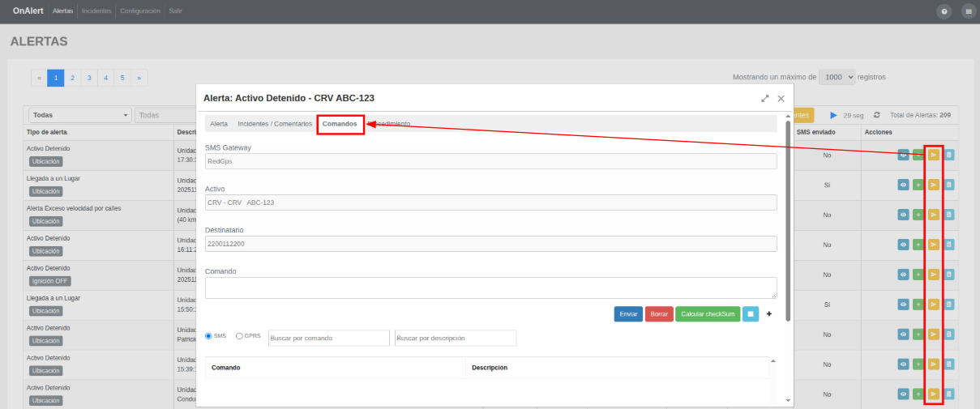Click document icon in Exceso velocidad row

949,215
